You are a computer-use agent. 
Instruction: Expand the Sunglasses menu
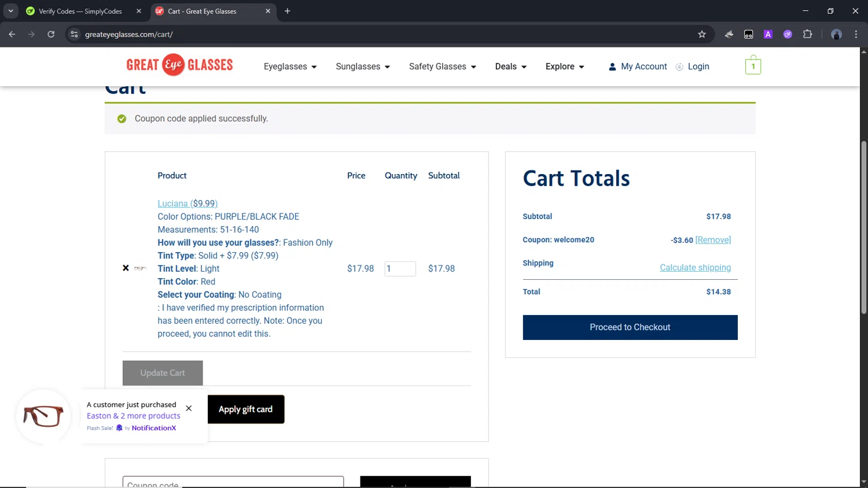point(363,66)
